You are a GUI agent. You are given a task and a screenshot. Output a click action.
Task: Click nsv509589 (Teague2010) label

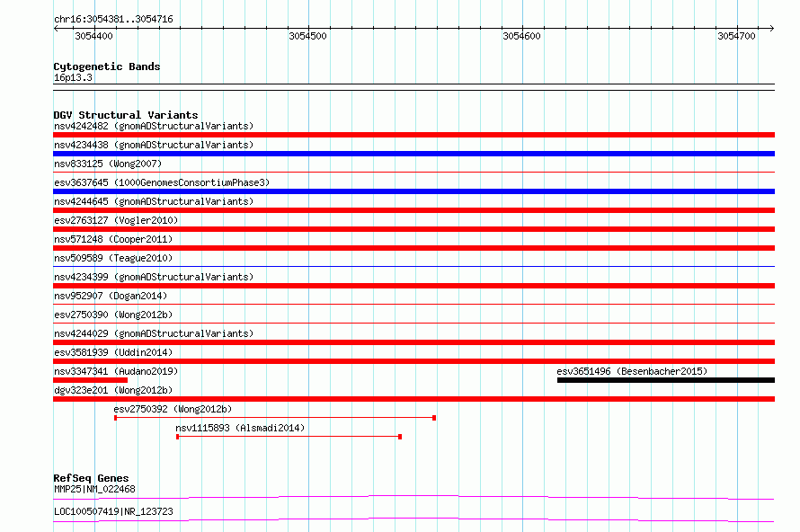tap(113, 258)
